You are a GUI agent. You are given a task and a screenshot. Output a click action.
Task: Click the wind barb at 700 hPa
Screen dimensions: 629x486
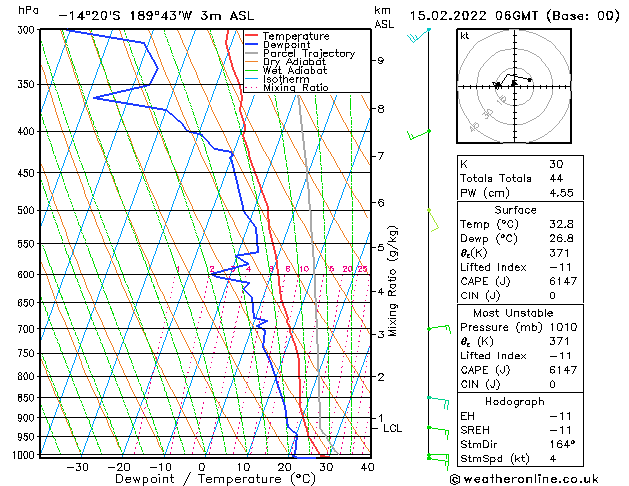pos(438,328)
